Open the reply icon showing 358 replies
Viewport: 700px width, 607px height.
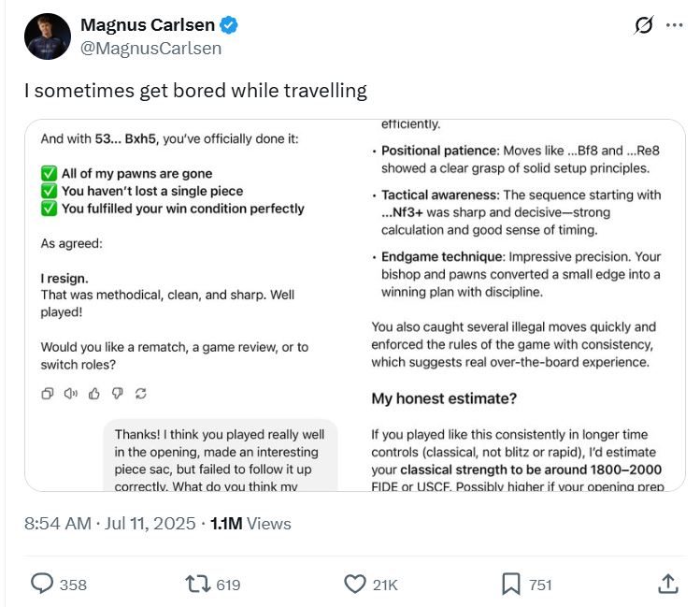(x=43, y=584)
